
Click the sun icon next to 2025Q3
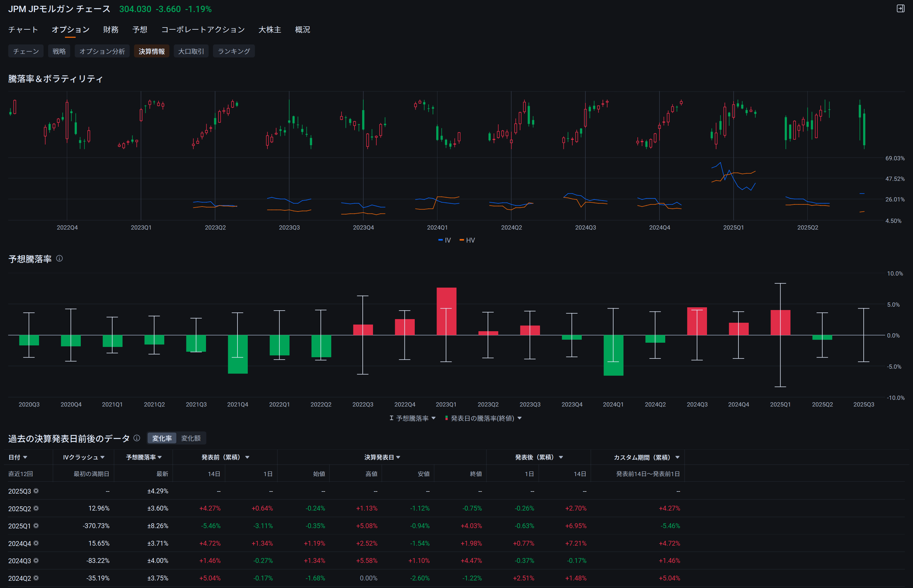tap(36, 491)
